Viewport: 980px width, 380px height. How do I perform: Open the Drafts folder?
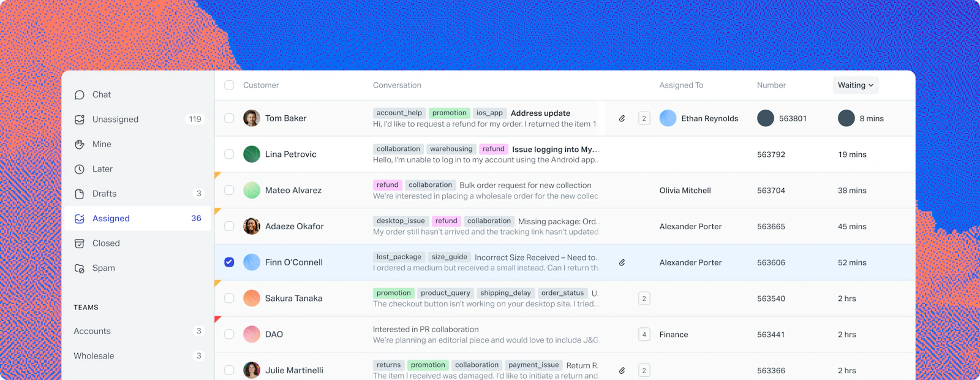pyautogui.click(x=138, y=194)
